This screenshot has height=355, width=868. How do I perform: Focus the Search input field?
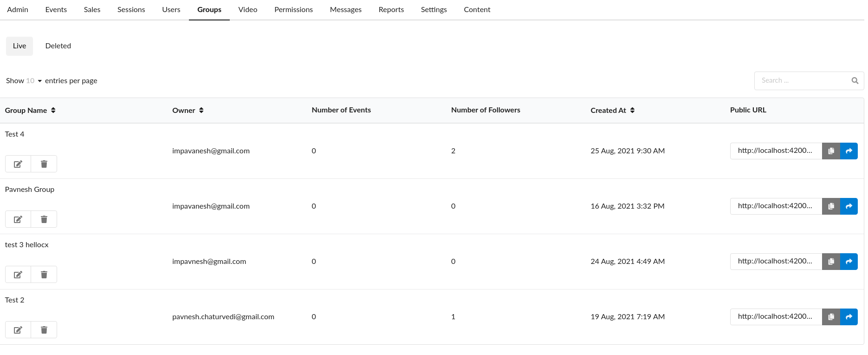coord(802,81)
